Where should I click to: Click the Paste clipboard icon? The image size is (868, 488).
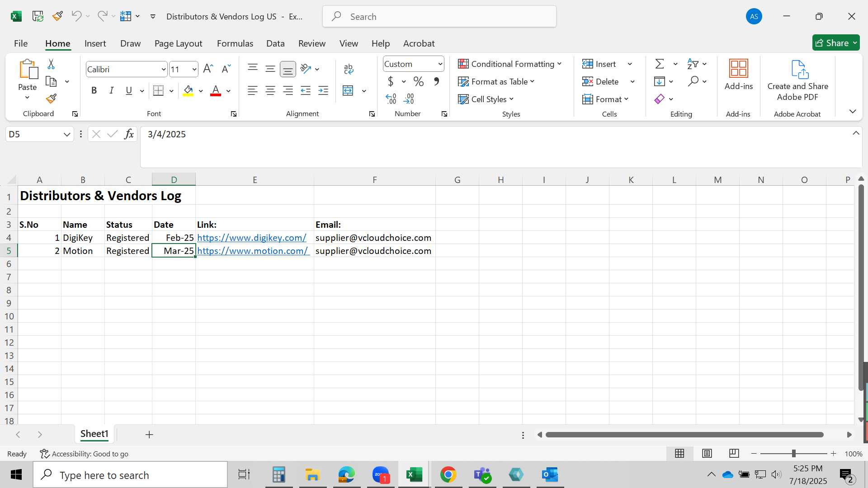(28, 69)
